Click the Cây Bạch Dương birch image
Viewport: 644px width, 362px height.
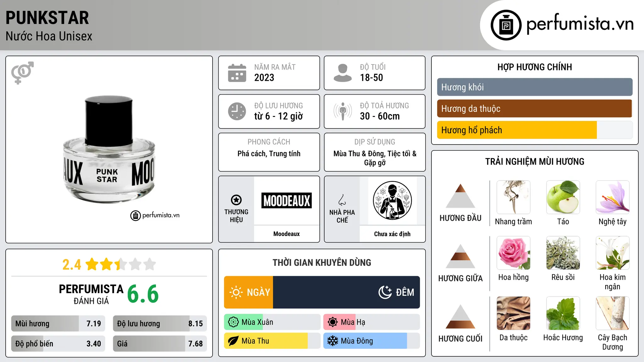(613, 313)
